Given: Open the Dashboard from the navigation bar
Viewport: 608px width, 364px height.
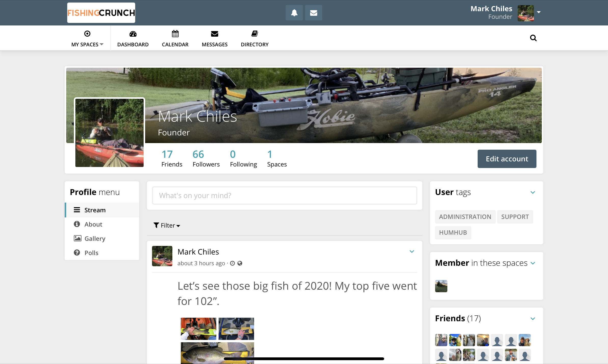Looking at the screenshot, I should tap(133, 38).
